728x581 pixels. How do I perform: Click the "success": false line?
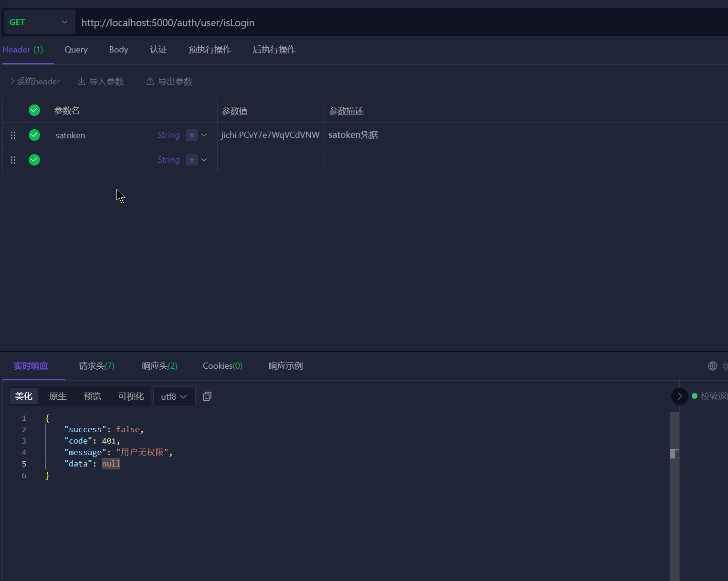coord(104,429)
